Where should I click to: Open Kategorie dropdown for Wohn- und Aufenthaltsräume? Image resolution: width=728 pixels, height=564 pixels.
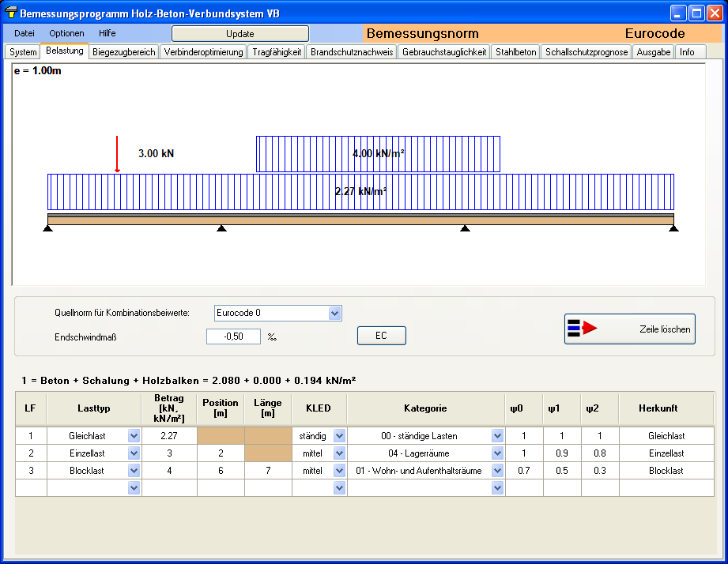tap(497, 471)
